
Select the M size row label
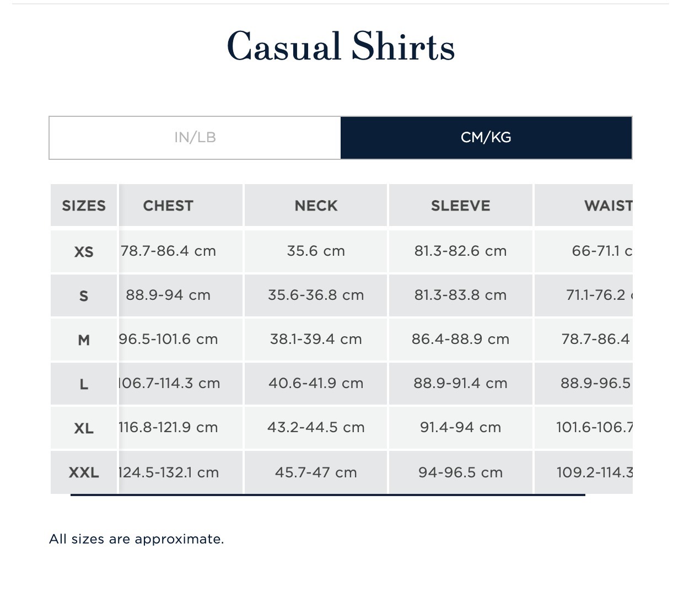tap(84, 340)
